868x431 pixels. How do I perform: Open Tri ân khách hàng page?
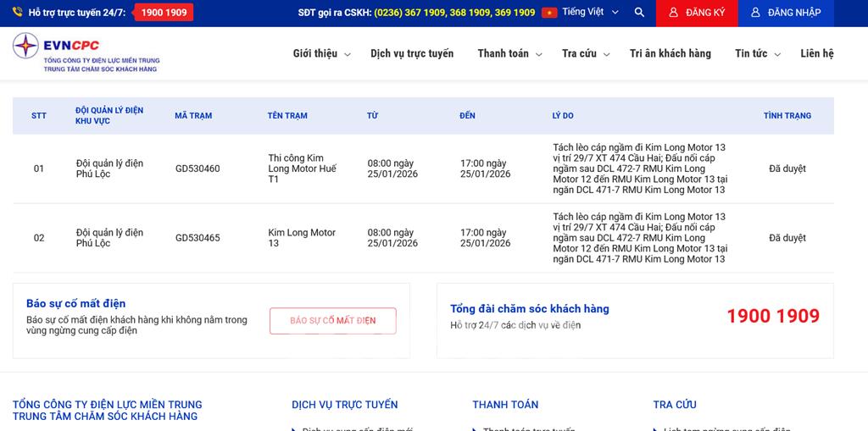tap(670, 53)
